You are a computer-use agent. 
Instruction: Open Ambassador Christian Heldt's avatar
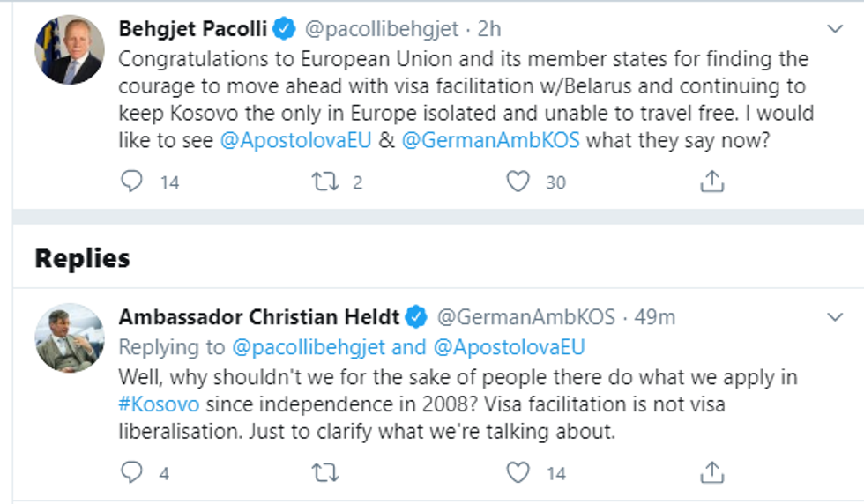point(69,338)
